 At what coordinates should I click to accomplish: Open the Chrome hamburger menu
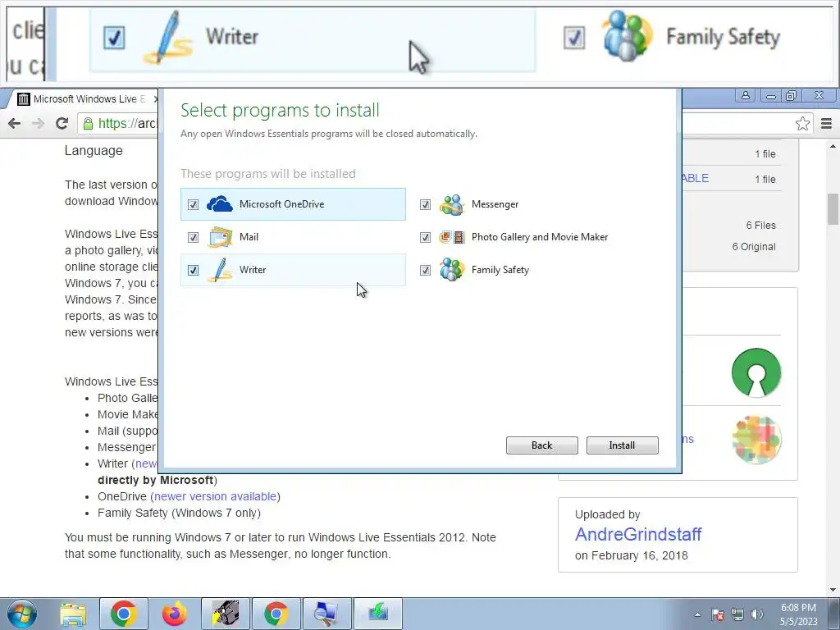826,124
